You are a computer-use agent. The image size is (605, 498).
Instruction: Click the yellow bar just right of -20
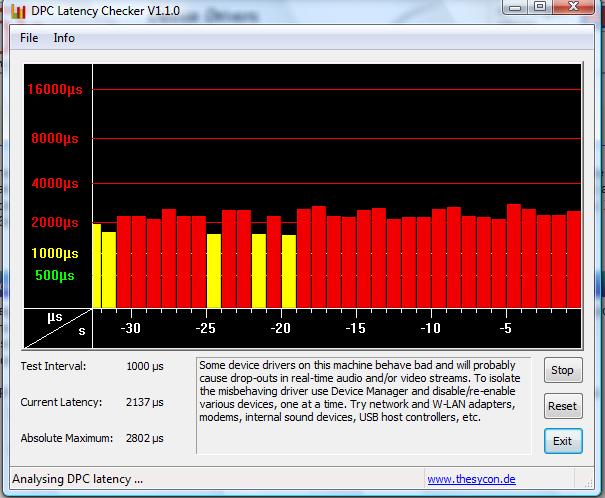click(x=289, y=271)
